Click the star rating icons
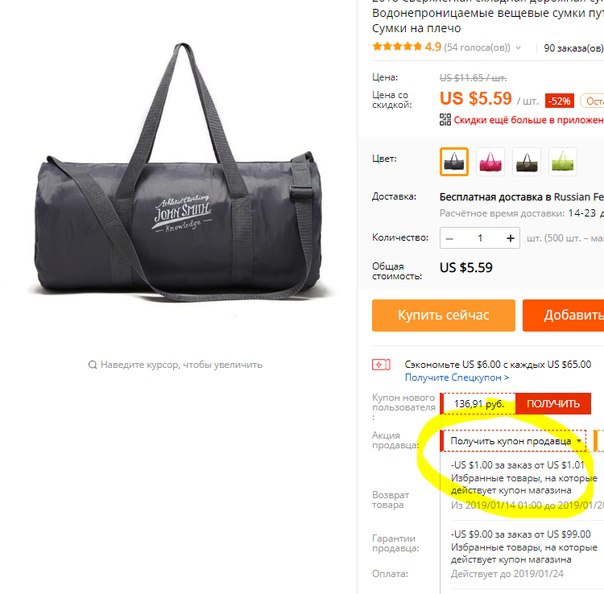 [x=397, y=47]
